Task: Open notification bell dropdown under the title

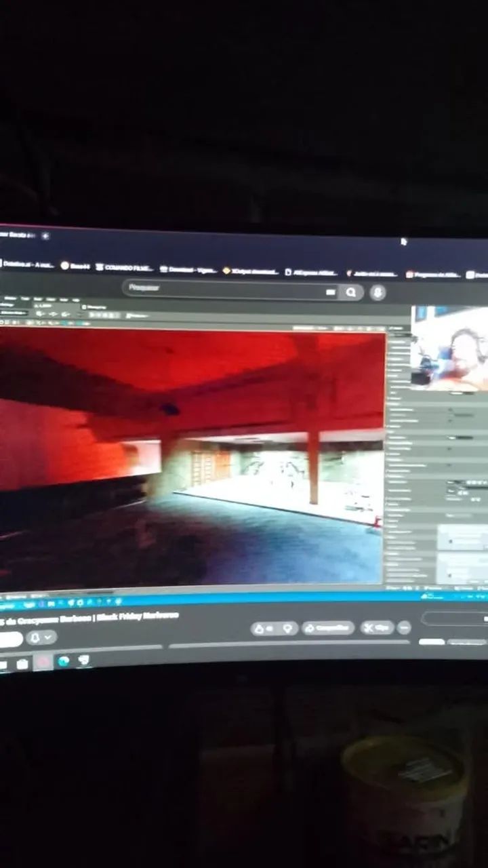Action: coord(41,637)
